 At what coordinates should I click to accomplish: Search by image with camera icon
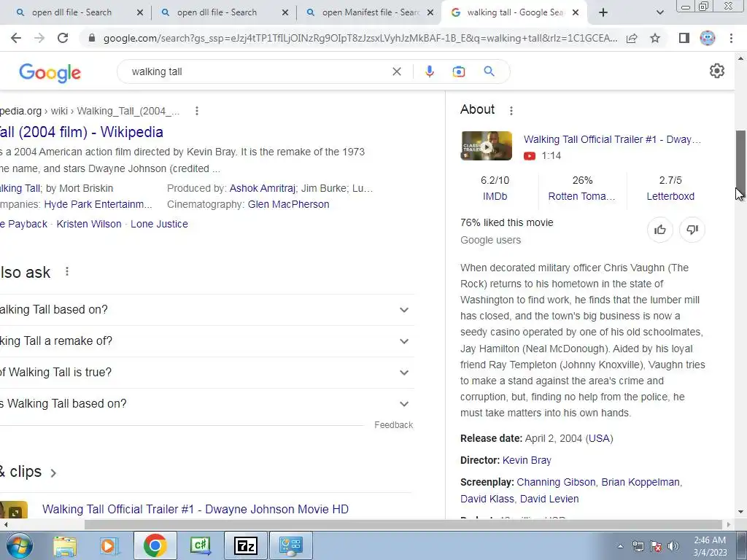458,71
